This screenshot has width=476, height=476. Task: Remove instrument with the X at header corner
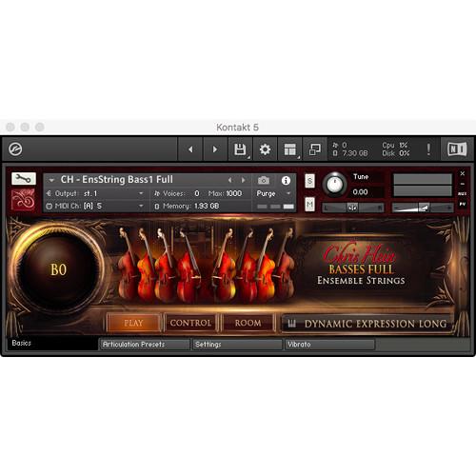coord(463,173)
